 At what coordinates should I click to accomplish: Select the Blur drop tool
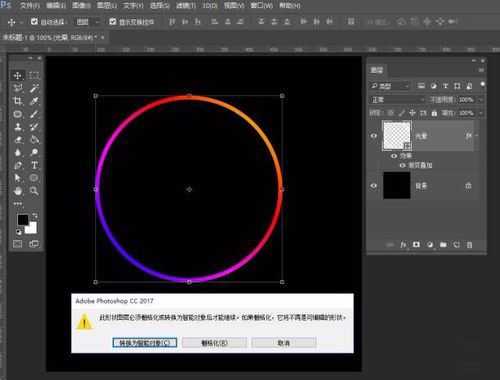point(18,152)
